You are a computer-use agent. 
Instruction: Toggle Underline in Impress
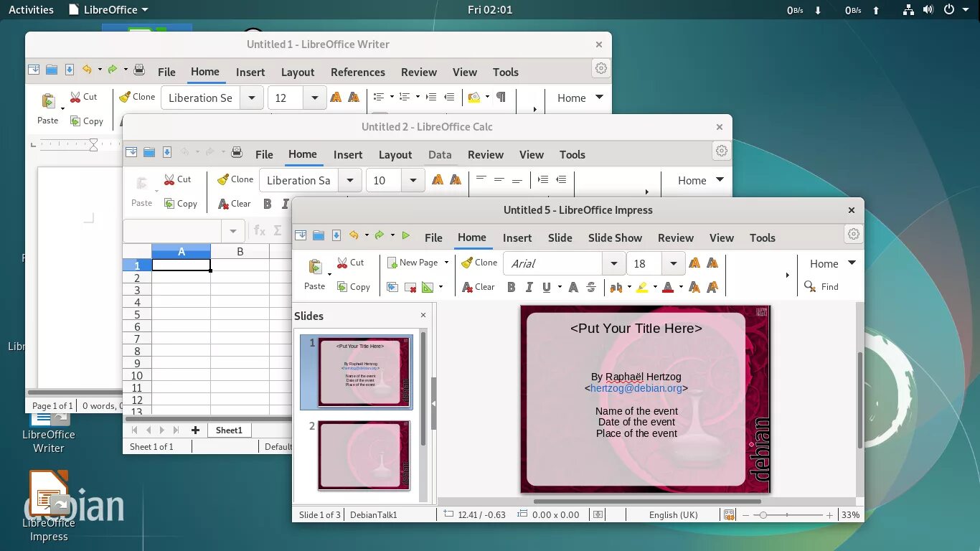547,287
